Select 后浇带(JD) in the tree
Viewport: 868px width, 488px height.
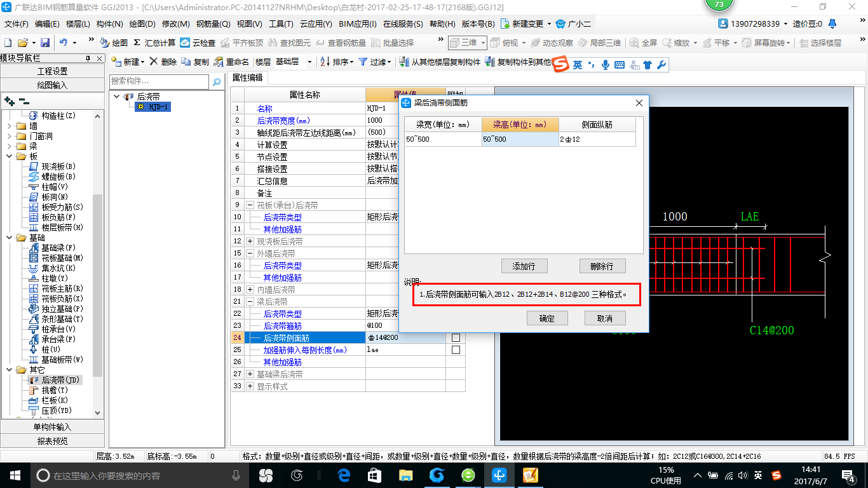(x=55, y=380)
